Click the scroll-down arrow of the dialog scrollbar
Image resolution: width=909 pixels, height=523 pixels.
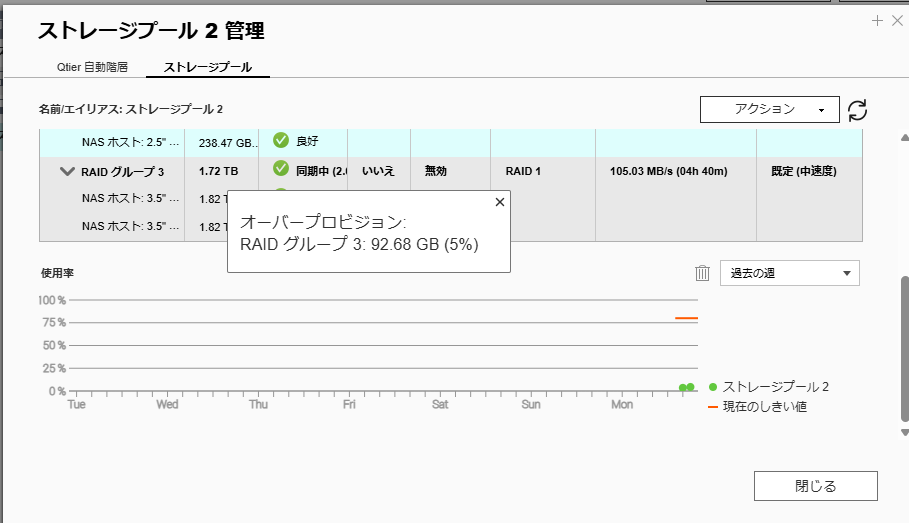(904, 433)
